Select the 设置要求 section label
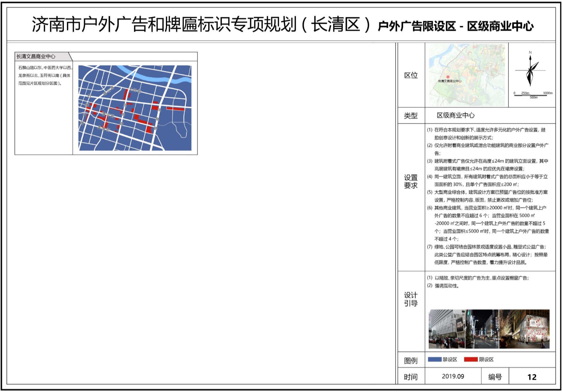 (411, 182)
